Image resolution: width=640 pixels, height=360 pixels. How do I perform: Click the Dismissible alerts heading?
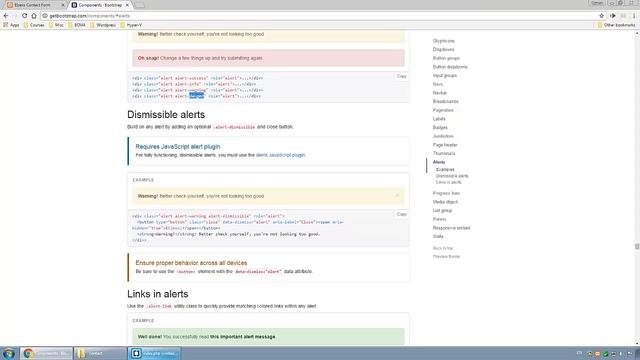coord(166,115)
